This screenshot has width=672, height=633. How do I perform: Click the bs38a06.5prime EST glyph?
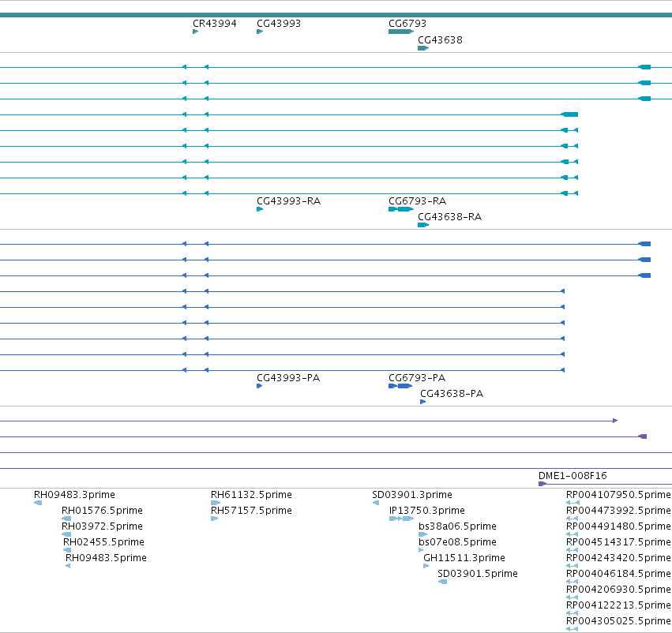[x=423, y=534]
